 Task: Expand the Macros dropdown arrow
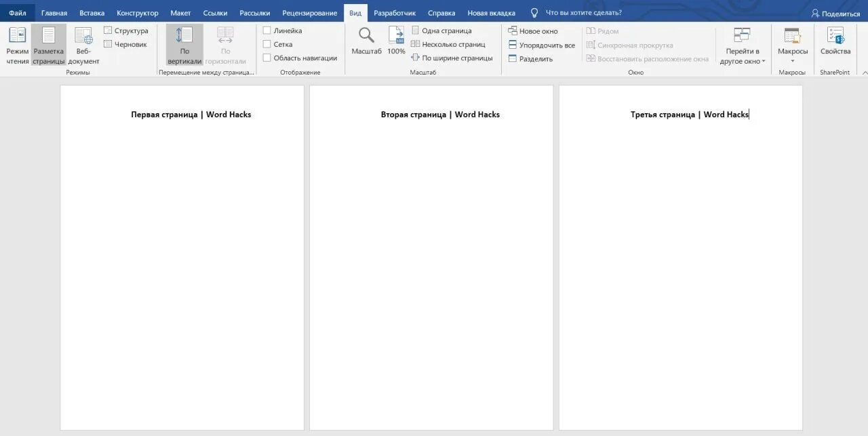click(792, 61)
